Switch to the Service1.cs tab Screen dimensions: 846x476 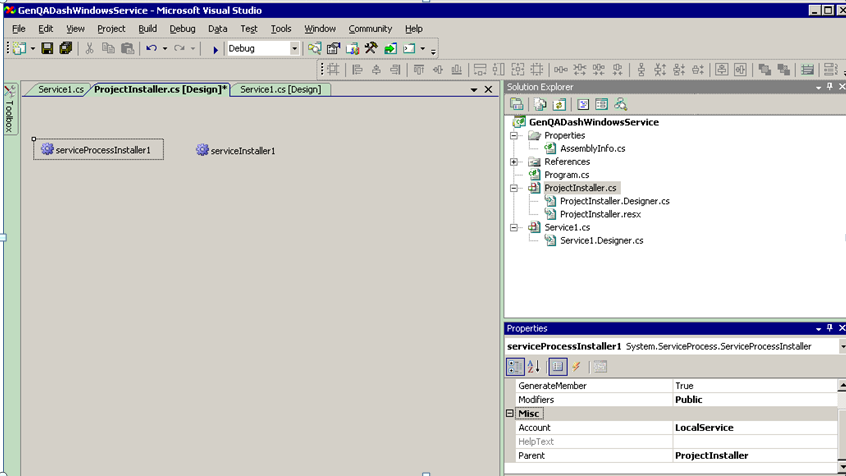point(60,90)
